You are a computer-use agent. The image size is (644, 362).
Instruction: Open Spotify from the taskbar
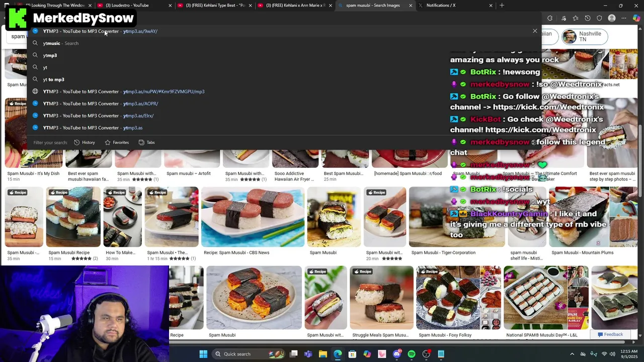412,354
